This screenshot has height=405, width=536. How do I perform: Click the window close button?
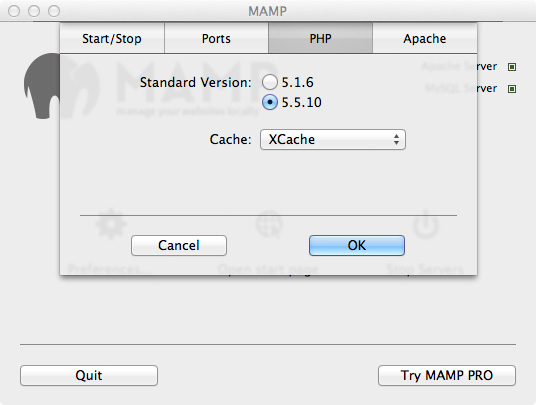pos(14,11)
